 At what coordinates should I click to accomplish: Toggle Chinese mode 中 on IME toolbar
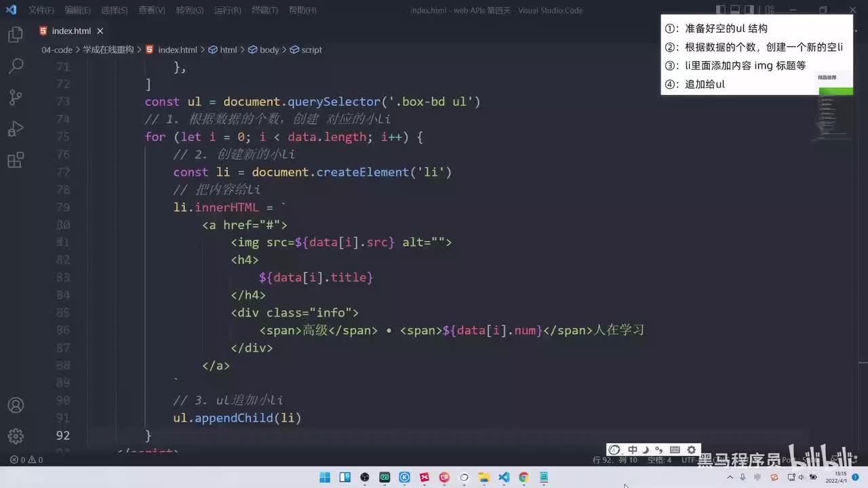(633, 449)
